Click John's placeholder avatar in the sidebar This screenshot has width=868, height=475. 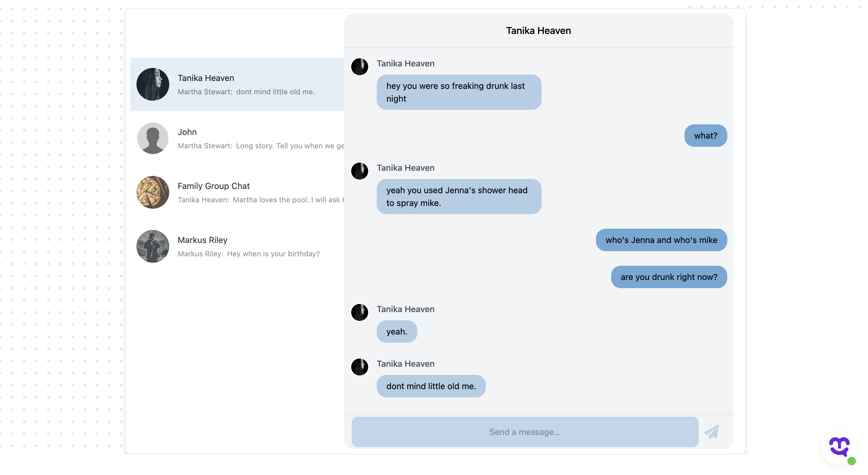[x=152, y=138]
